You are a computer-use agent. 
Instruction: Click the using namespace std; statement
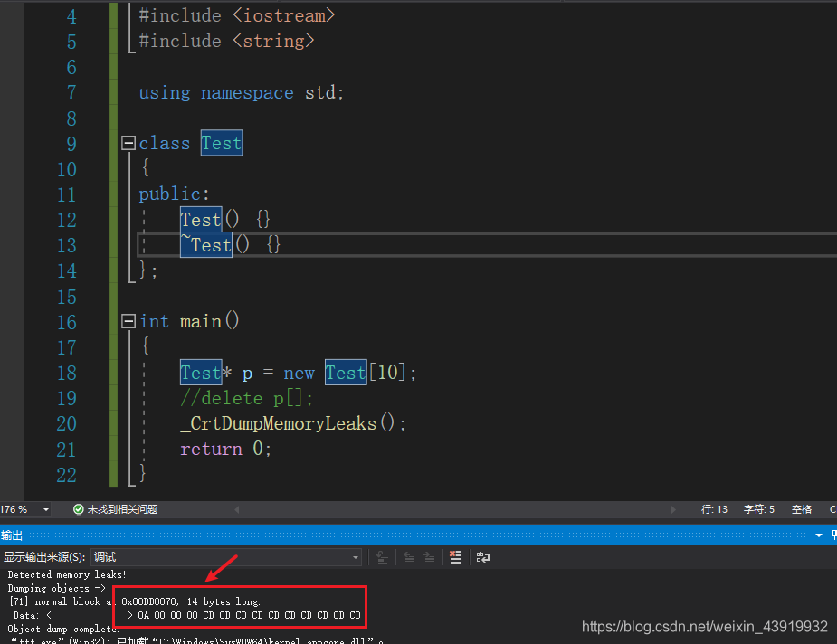click(242, 93)
